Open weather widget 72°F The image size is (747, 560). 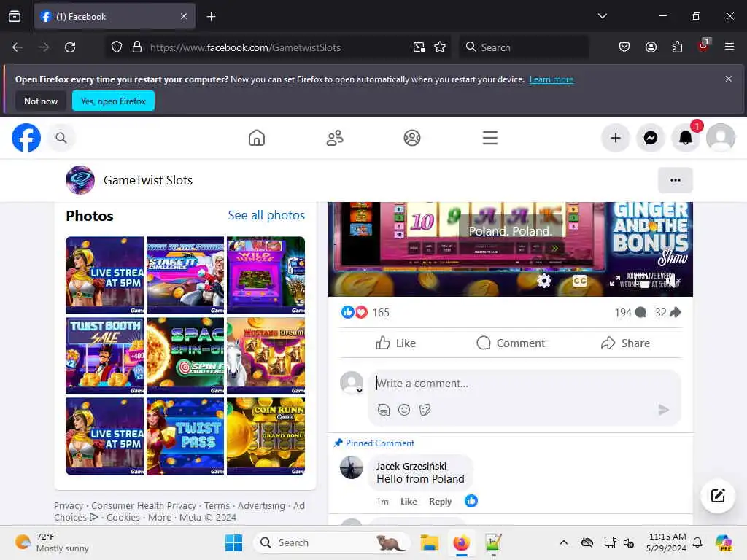53,542
